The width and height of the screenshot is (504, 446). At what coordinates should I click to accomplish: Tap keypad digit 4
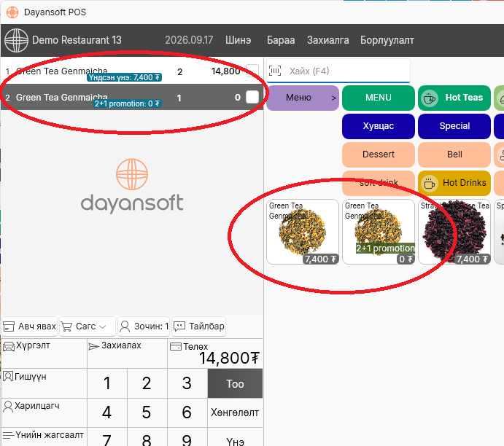[x=107, y=412]
